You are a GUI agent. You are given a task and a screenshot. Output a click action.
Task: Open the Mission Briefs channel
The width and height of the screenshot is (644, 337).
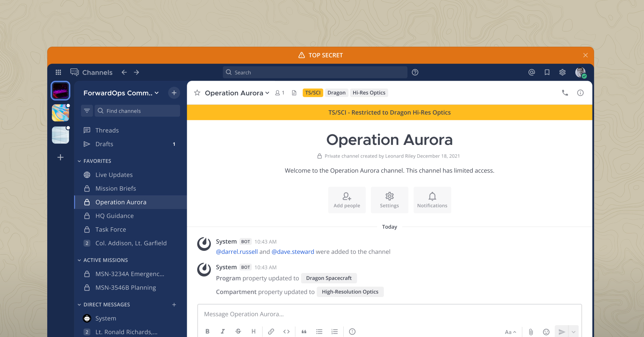(130, 188)
